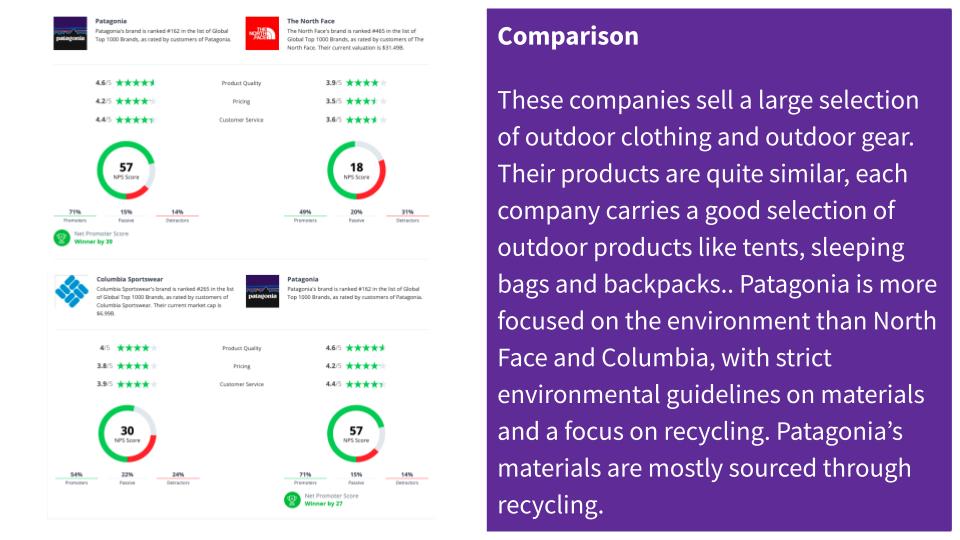Click 'The North Face' brand heading

[x=305, y=21]
